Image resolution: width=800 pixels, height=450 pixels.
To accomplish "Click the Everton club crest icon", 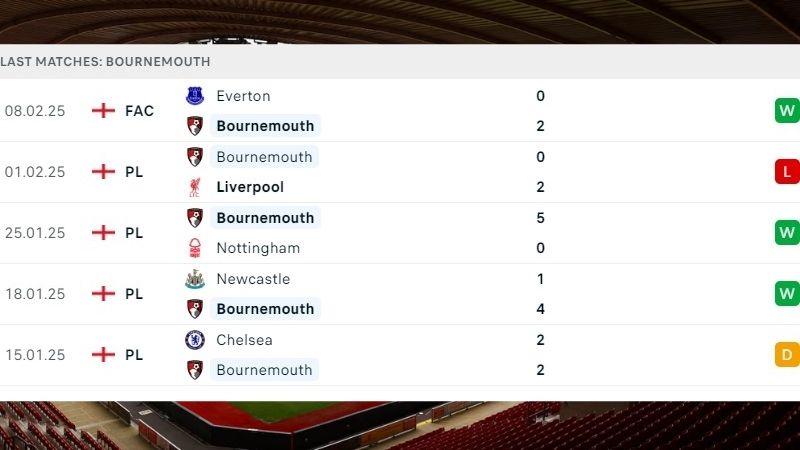I will (195, 96).
